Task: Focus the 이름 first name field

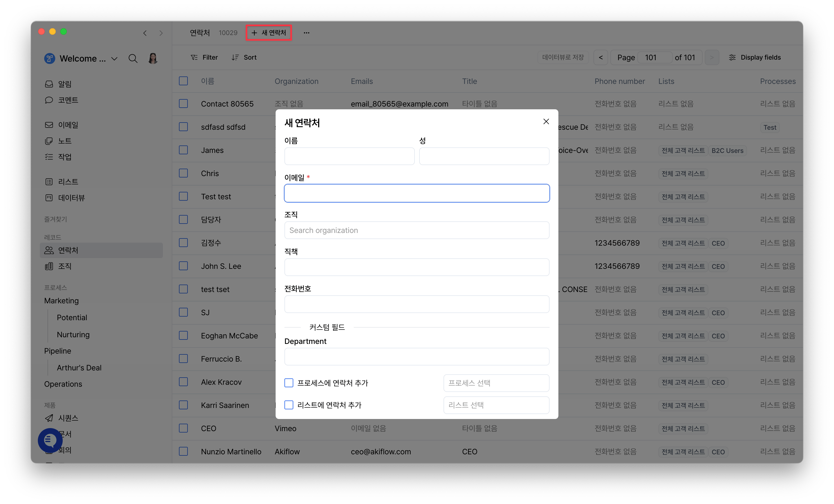Action: click(349, 156)
